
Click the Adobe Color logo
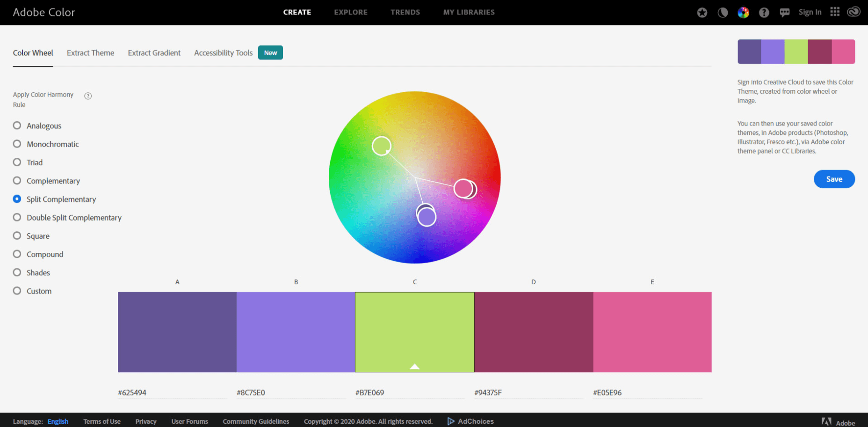[44, 12]
